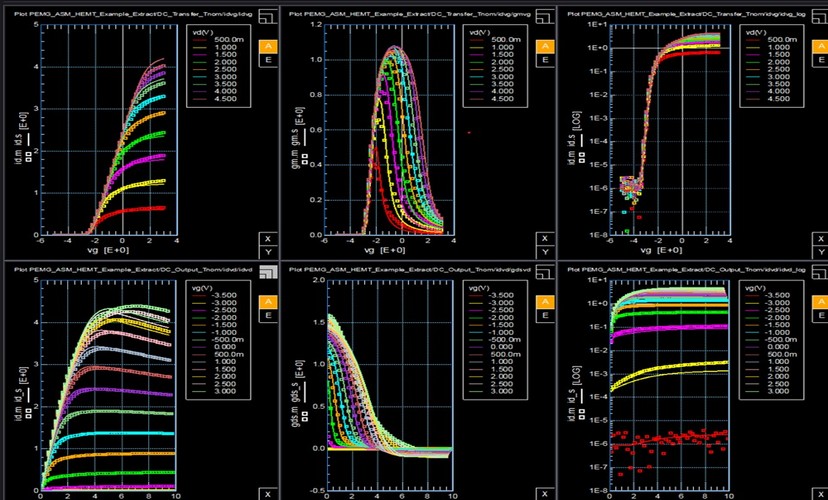
Task: Click the DC_Output_Tnom/idvd/gdsvd plot title
Action: point(410,269)
